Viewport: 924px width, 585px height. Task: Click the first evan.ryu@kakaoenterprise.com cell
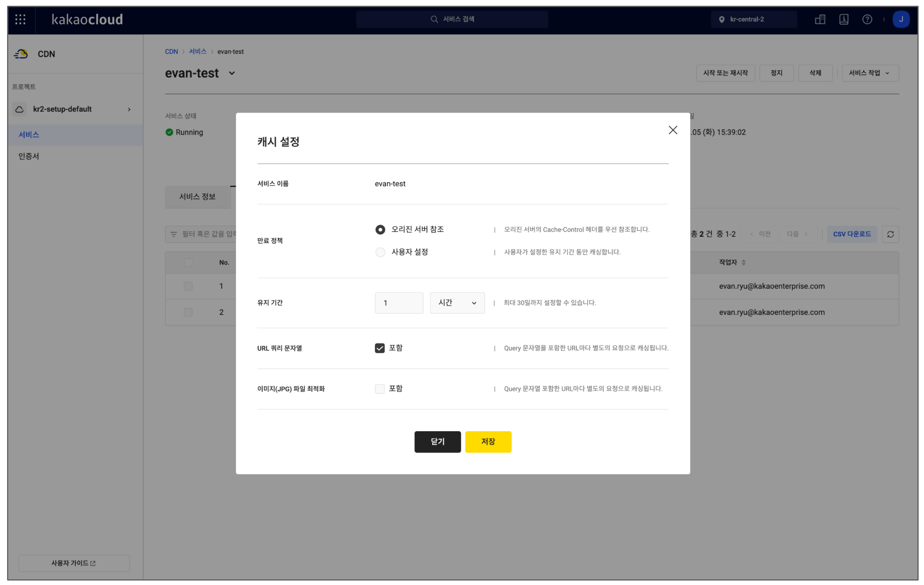coord(772,286)
